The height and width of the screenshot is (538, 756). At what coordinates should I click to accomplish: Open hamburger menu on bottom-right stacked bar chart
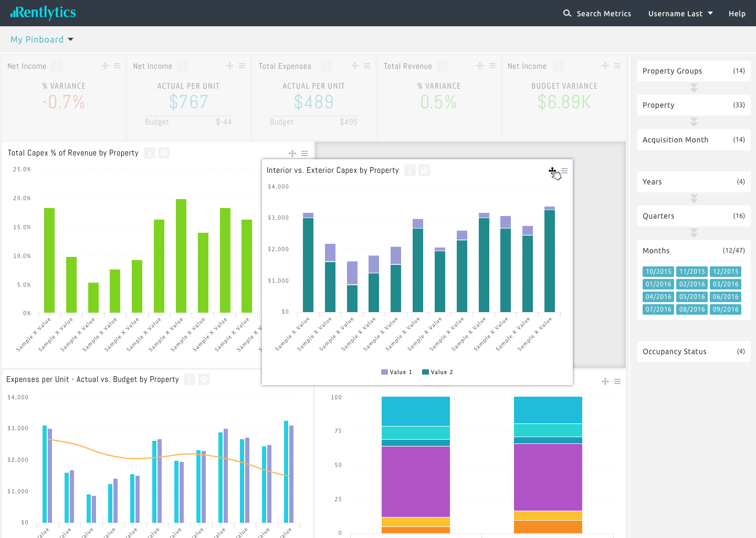pyautogui.click(x=617, y=381)
